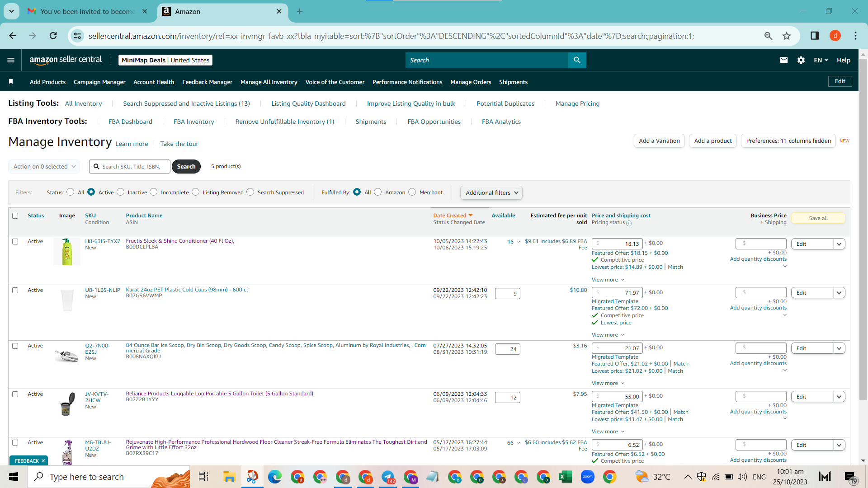The height and width of the screenshot is (488, 868).
Task: Filter Fulfilled By Merchant radio button
Action: click(x=412, y=192)
